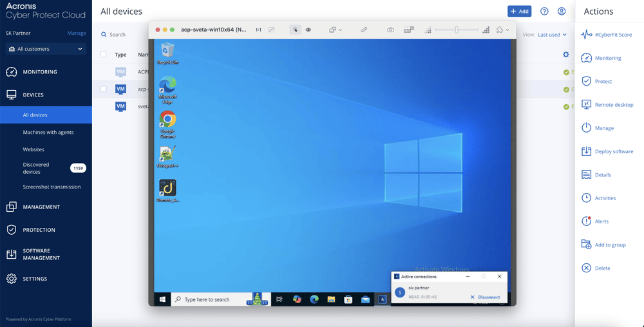Image resolution: width=644 pixels, height=327 pixels.
Task: Open the keyboard shortcuts toolbar icon
Action: point(409,30)
